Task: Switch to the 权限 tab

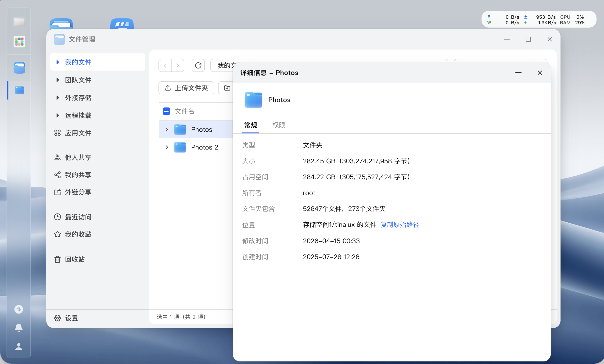Action: pos(278,125)
